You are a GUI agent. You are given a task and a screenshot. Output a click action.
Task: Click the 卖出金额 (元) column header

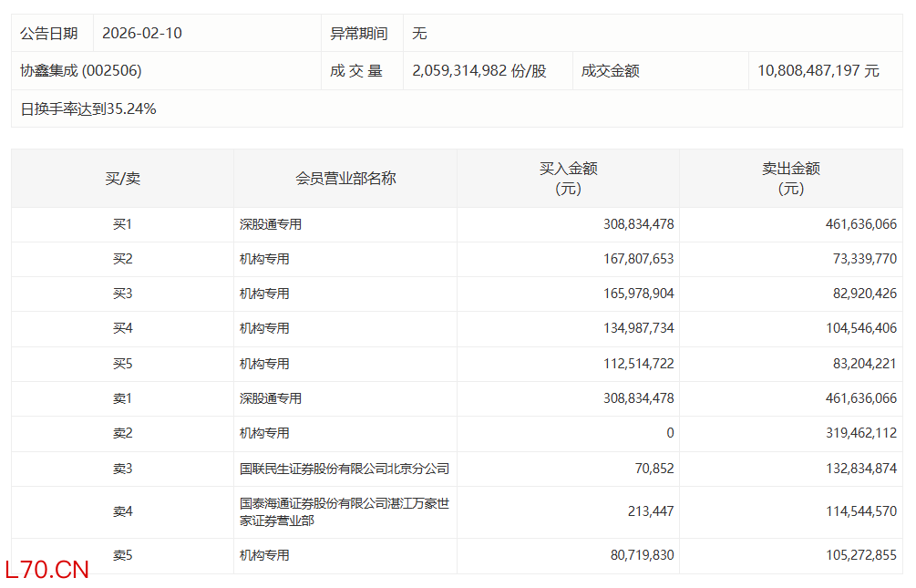(790, 179)
